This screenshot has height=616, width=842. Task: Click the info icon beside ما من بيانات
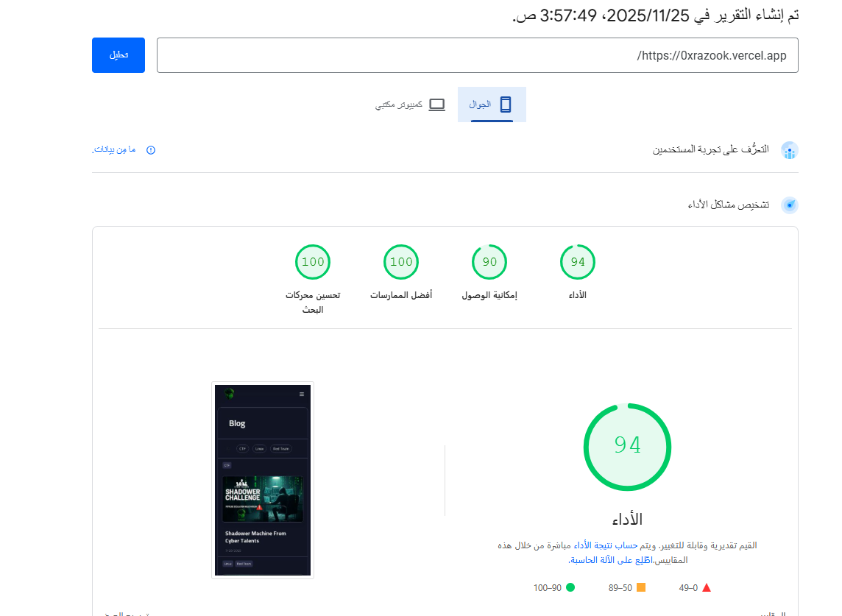point(151,150)
